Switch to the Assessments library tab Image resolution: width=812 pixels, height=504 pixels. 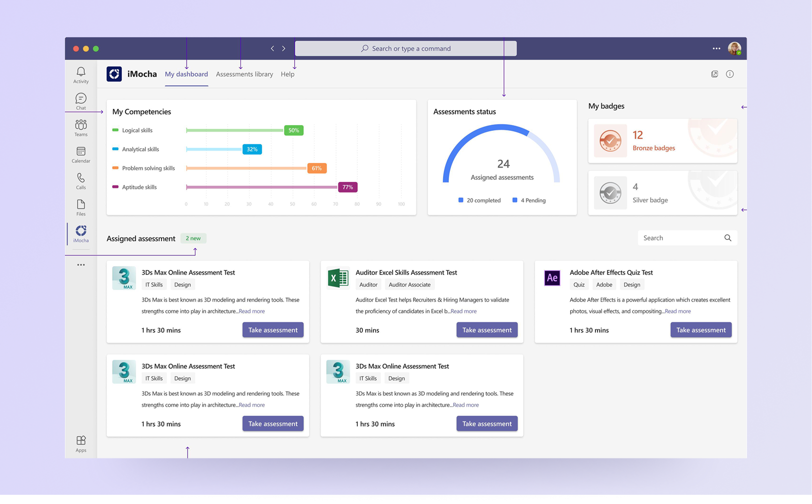244,74
